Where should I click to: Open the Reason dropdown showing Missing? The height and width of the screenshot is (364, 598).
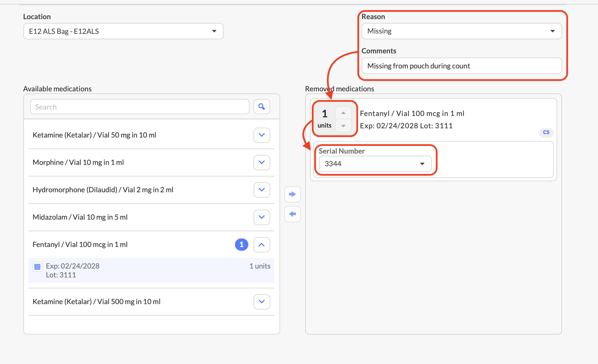coord(461,31)
